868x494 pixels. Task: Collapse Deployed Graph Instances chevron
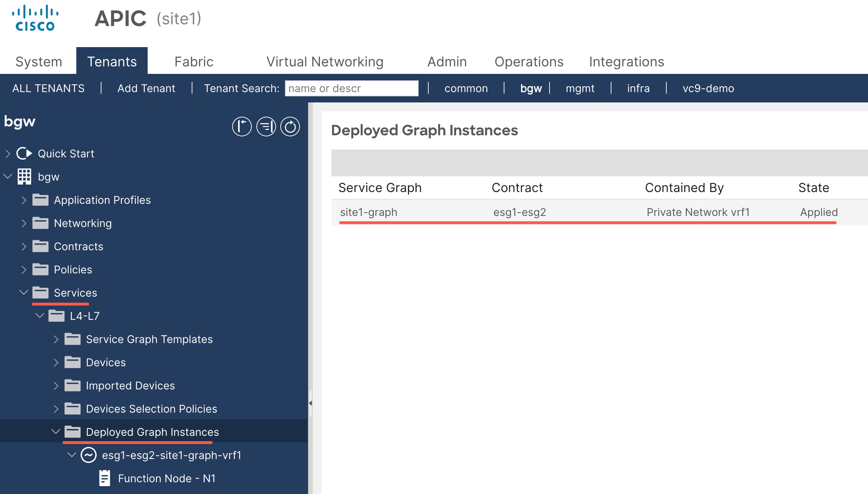[x=56, y=432]
